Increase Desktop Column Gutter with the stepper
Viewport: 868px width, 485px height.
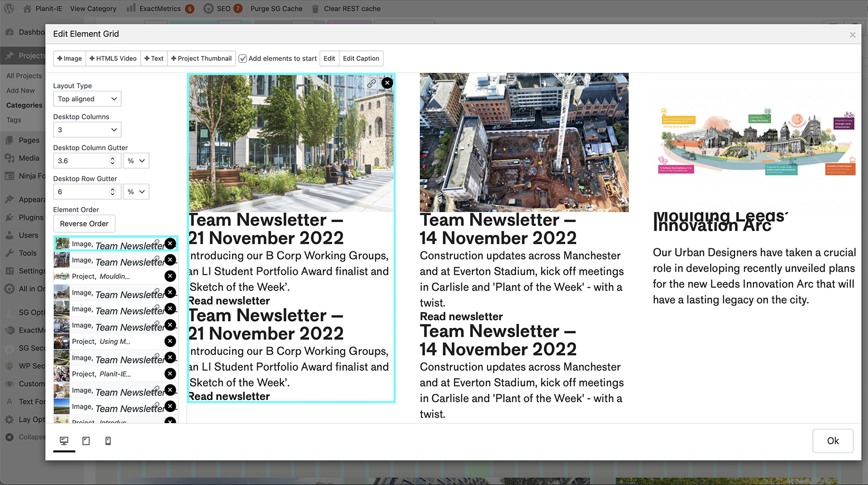click(112, 158)
